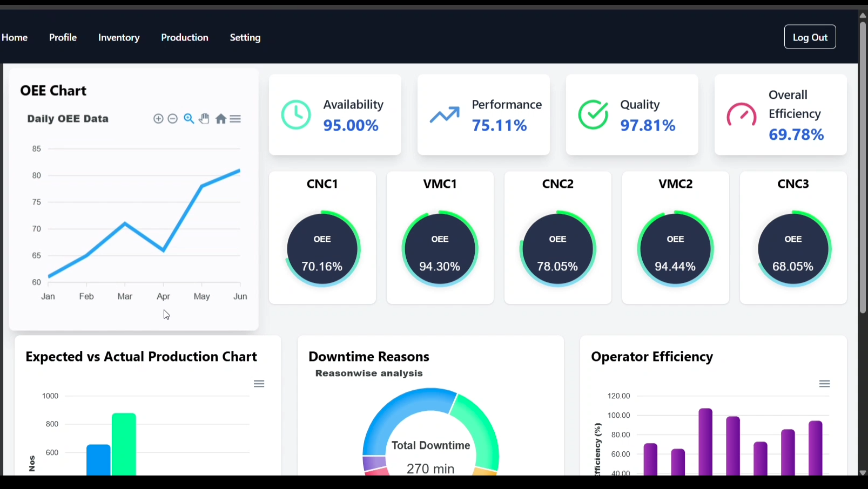Viewport: 868px width, 489px height.
Task: Open the Operator Efficiency chart menu
Action: (x=824, y=383)
